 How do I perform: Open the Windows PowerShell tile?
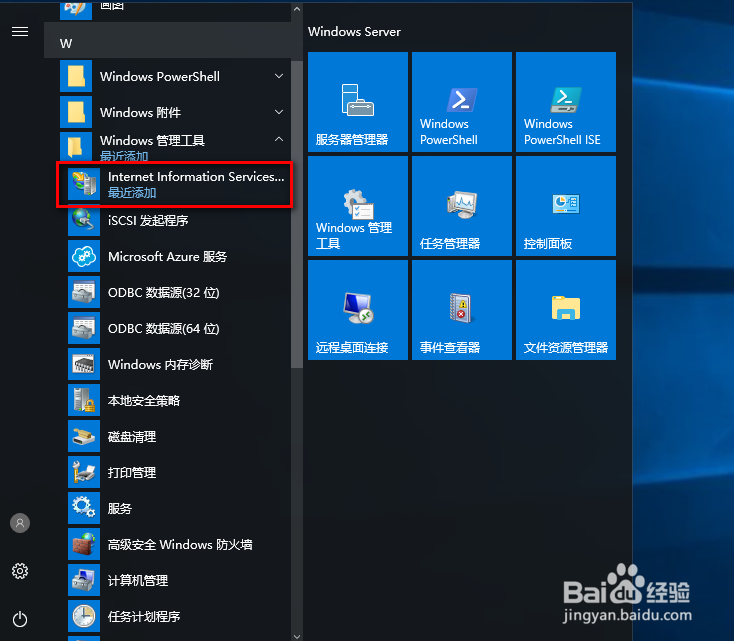pos(462,102)
